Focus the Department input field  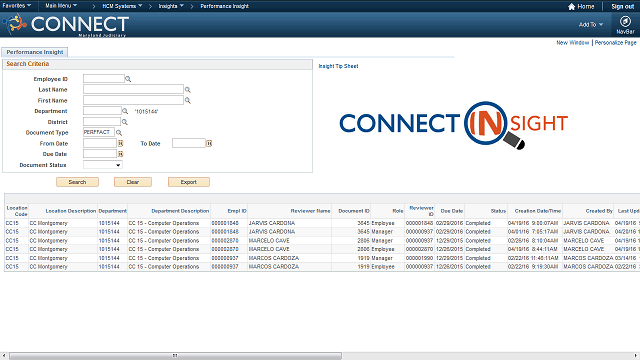[102, 111]
